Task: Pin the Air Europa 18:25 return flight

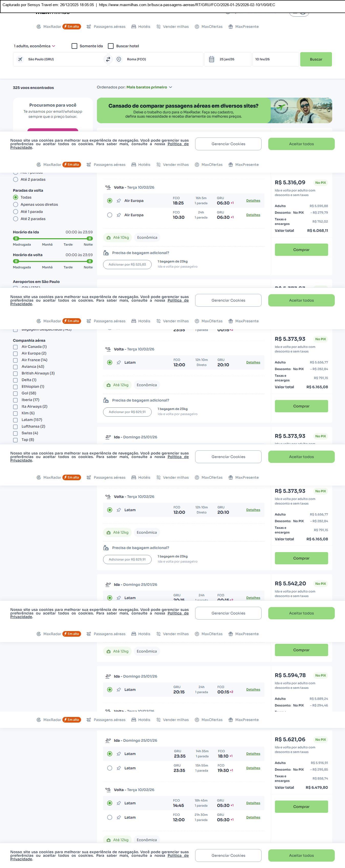Action: pos(119,201)
